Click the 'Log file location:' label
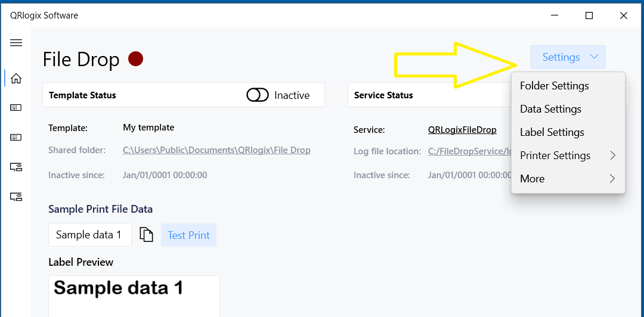 (x=387, y=151)
